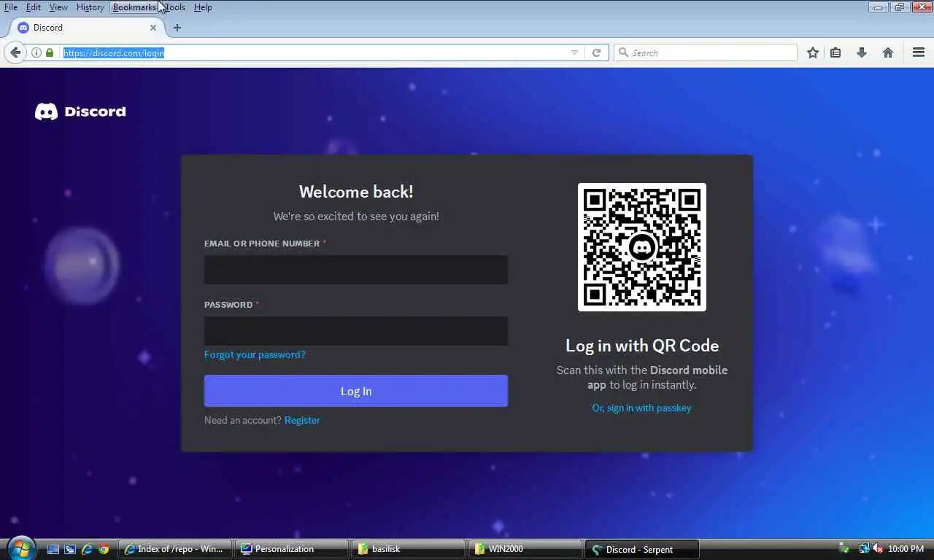934x560 pixels.
Task: Click the Discord logo at top left
Action: (x=80, y=112)
